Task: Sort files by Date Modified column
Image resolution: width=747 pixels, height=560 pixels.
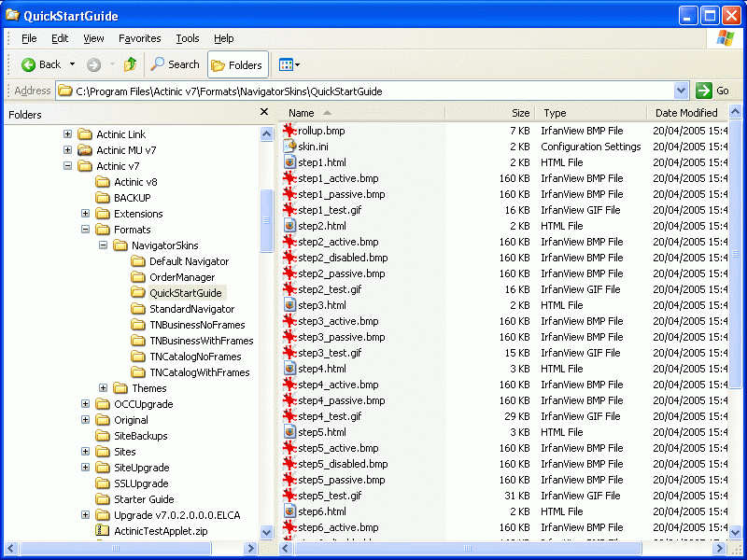Action: [686, 113]
